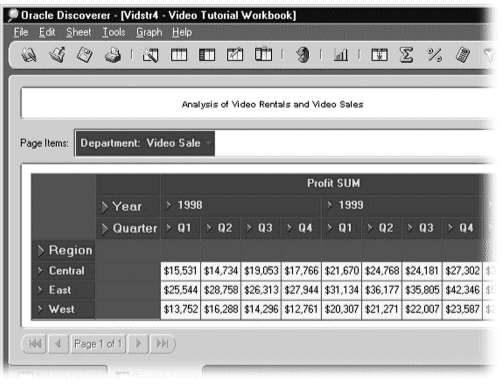
Task: Click the Graph bar chart icon
Action: click(x=341, y=55)
